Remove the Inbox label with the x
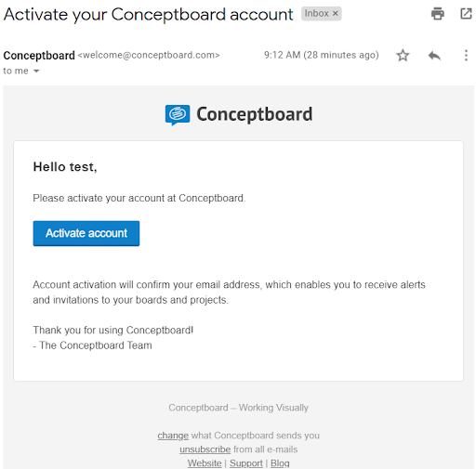Image resolution: width=476 pixels, height=469 pixels. click(335, 14)
